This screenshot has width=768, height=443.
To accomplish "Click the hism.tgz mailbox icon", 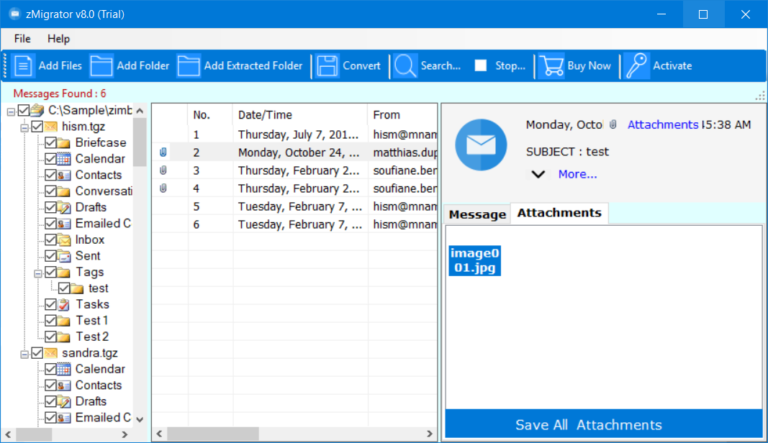I will click(x=50, y=126).
